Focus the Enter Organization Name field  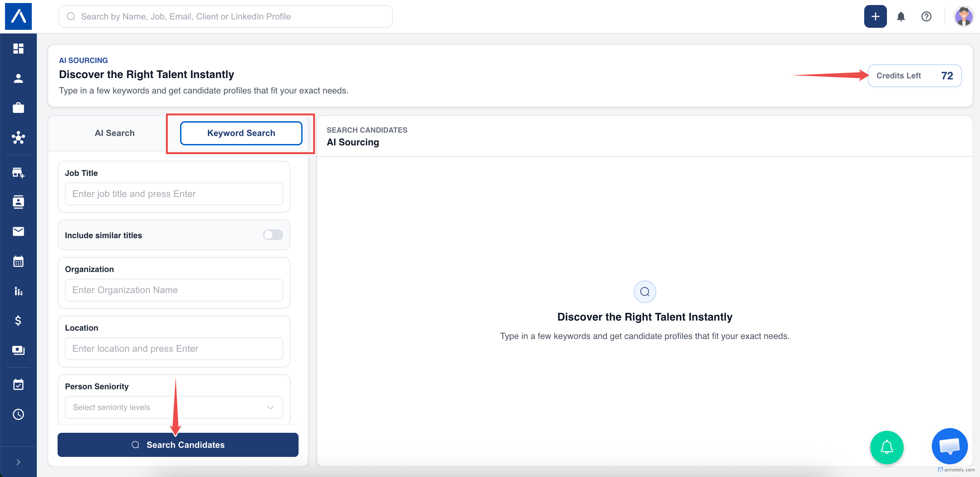(174, 290)
